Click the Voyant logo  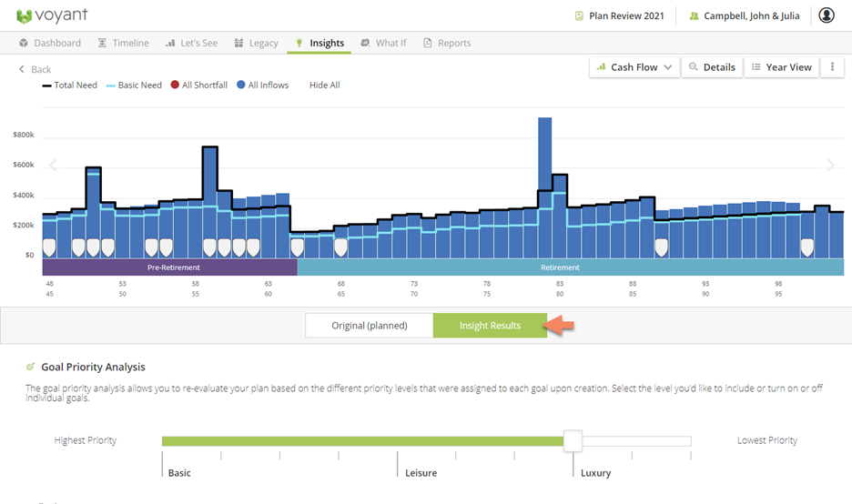(x=52, y=15)
